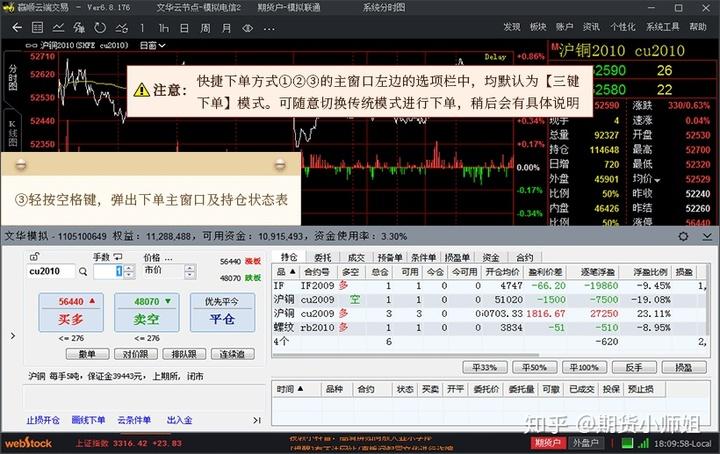Viewport: 720px width, 454px height.
Task: Click the 撤单 cancel order button
Action: click(87, 354)
